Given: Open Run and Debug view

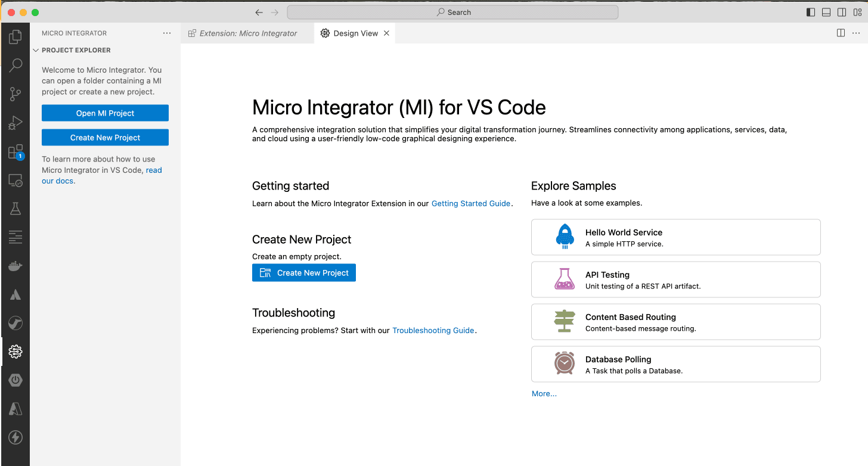Looking at the screenshot, I should click(15, 123).
